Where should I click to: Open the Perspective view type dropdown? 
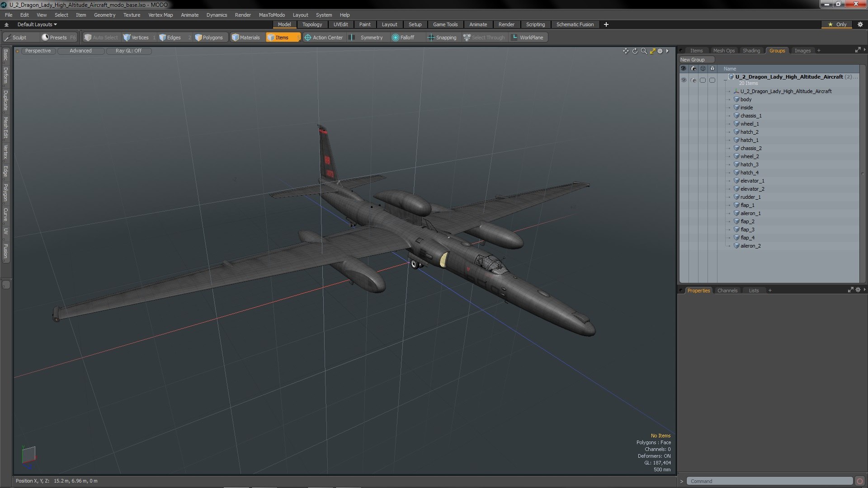(38, 51)
